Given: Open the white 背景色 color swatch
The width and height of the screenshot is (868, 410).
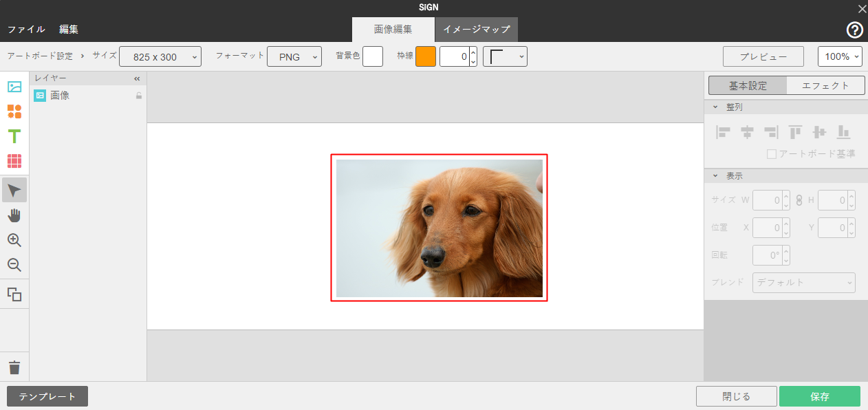Looking at the screenshot, I should coord(373,56).
